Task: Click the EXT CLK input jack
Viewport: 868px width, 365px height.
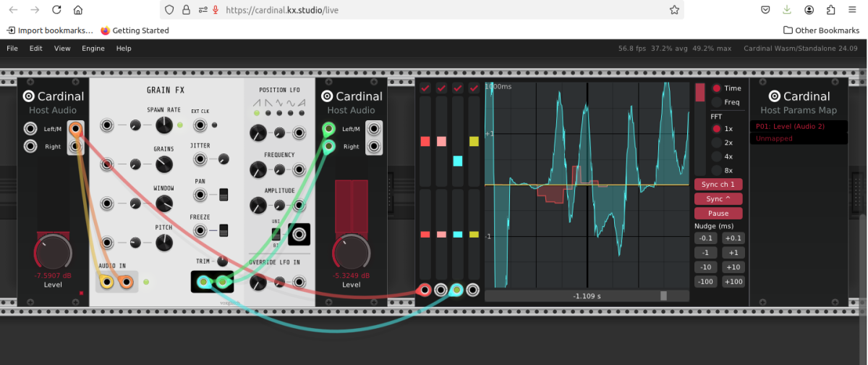Action: (200, 125)
